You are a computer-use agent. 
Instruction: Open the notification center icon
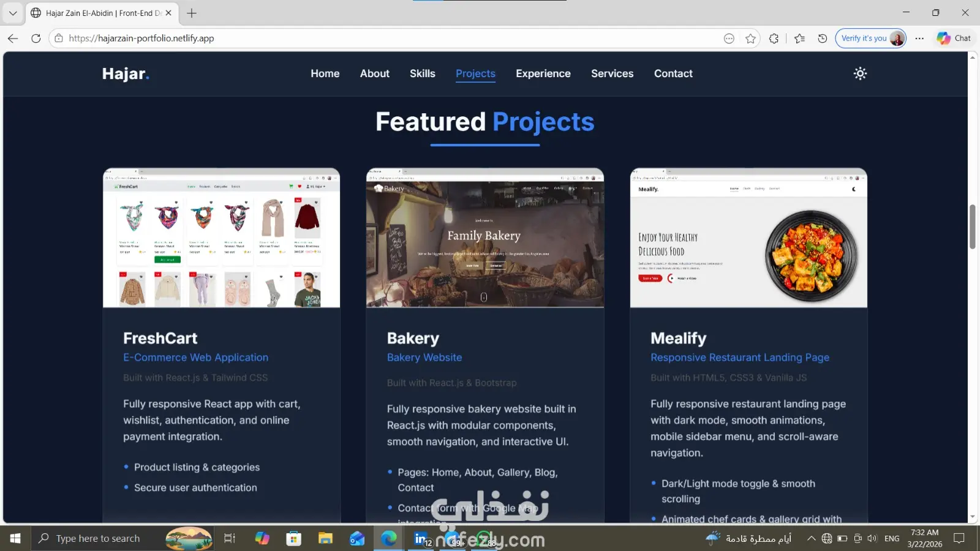tap(959, 539)
